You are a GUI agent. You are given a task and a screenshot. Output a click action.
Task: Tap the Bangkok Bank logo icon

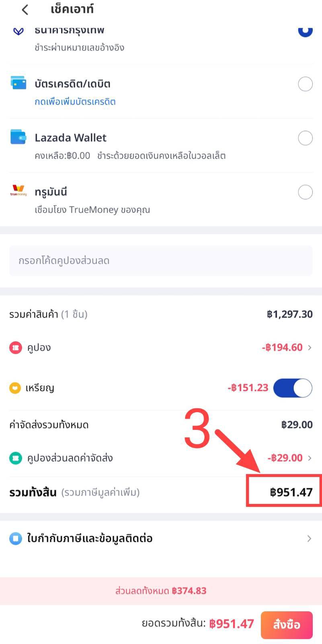point(18,31)
